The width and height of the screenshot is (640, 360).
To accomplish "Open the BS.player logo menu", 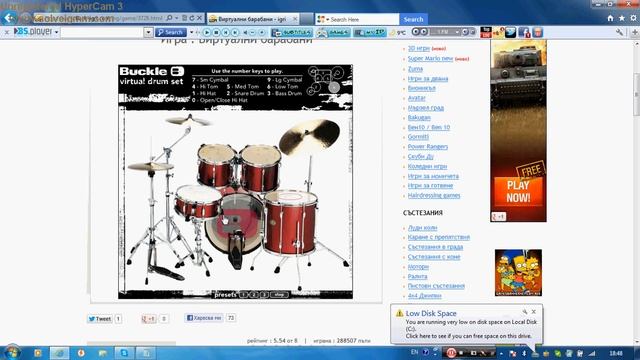I will click(x=36, y=32).
